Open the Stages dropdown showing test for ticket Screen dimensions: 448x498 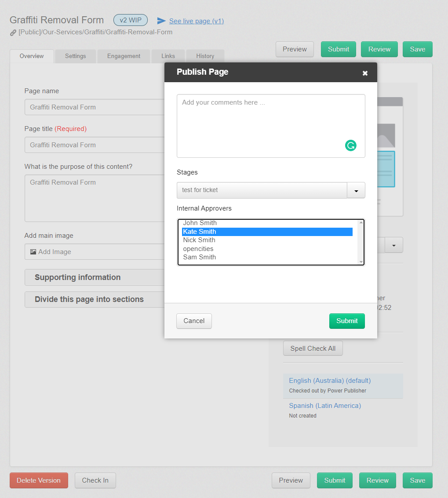tap(356, 190)
